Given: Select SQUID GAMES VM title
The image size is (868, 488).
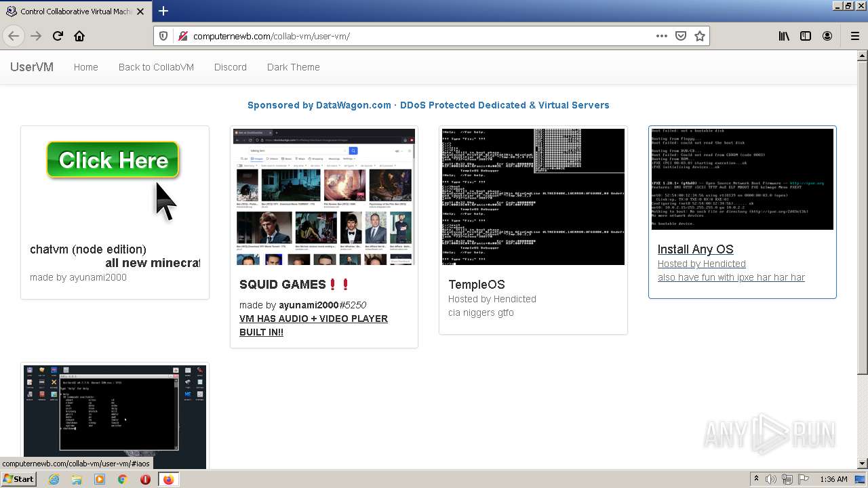Looking at the screenshot, I should (x=294, y=285).
